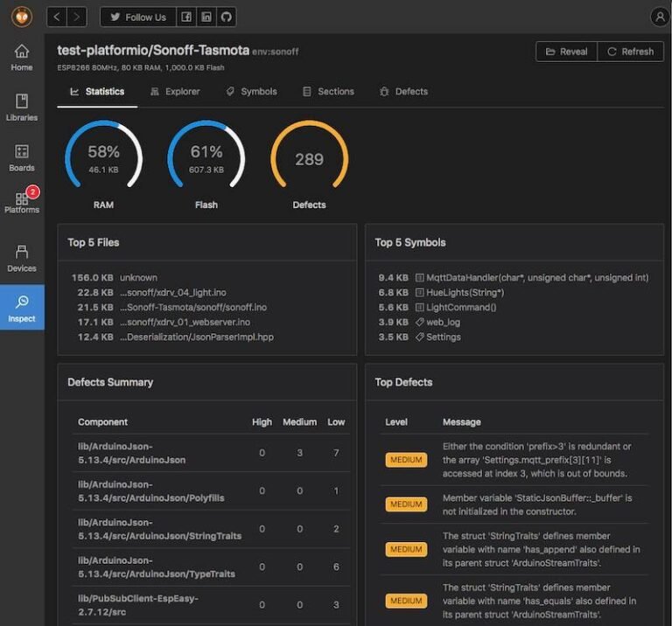The height and width of the screenshot is (626, 672).
Task: Click MEDIUM badge for 'has_append' defect
Action: (x=406, y=549)
